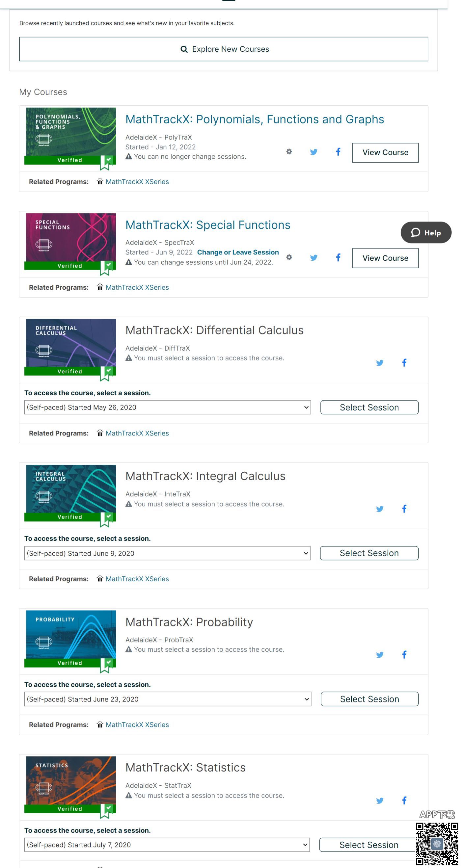Open Probability session date dropdown

click(167, 699)
